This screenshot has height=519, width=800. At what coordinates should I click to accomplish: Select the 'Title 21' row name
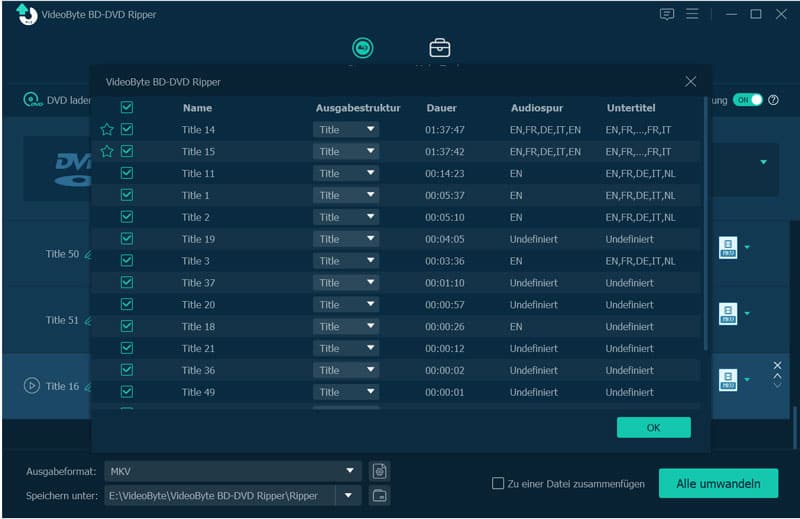(x=198, y=349)
